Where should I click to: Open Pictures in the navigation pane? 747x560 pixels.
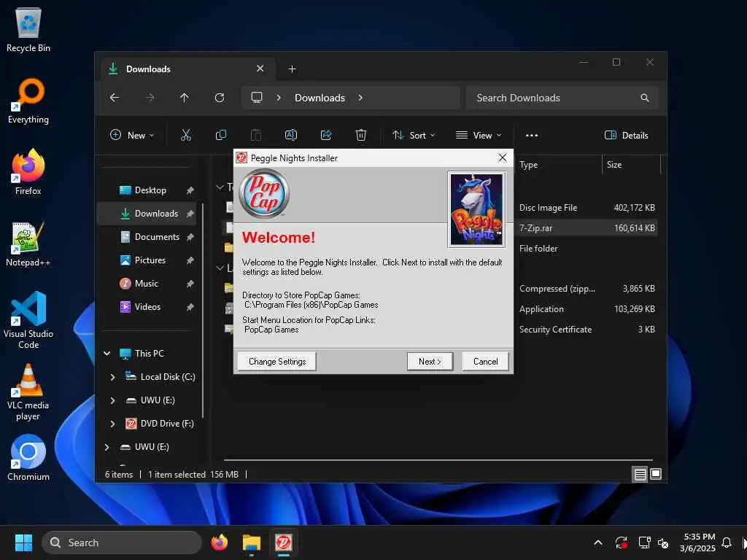(150, 260)
